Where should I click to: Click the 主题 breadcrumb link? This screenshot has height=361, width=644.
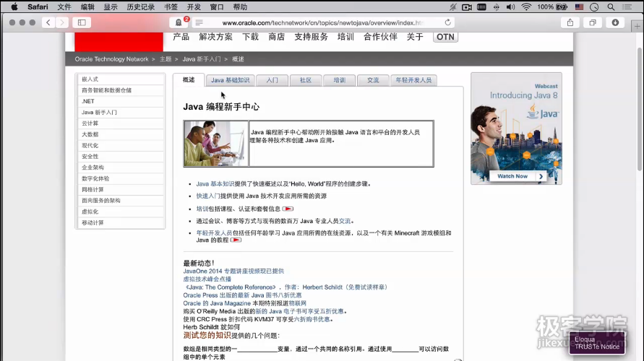(x=166, y=59)
